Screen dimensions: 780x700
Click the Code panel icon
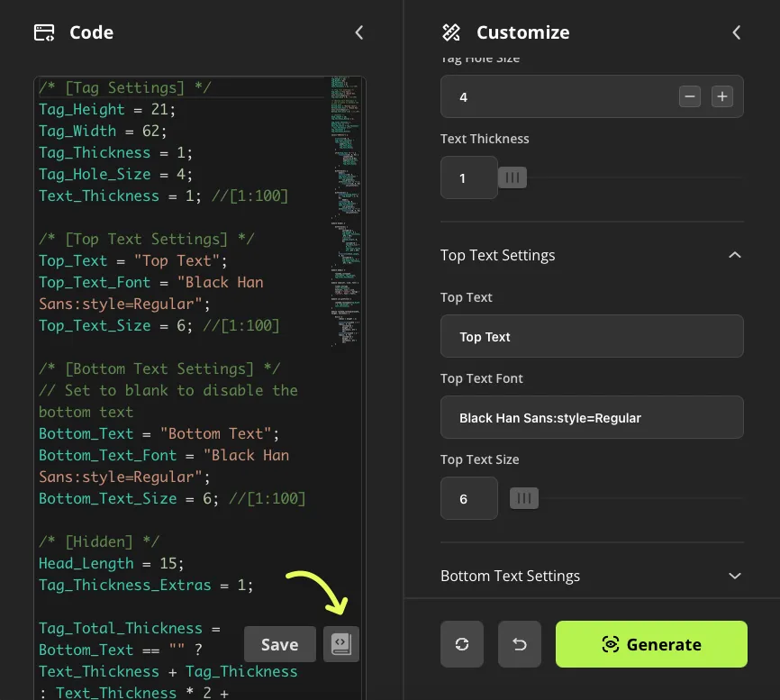[44, 32]
